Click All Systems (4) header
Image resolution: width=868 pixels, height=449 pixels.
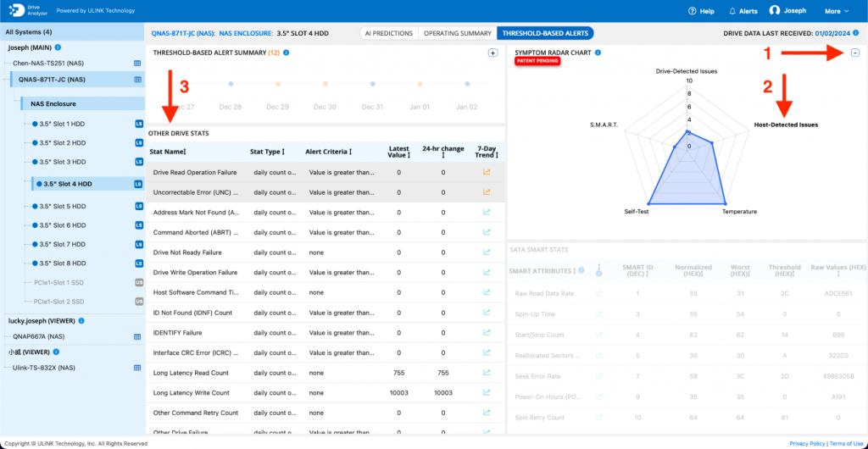click(29, 31)
